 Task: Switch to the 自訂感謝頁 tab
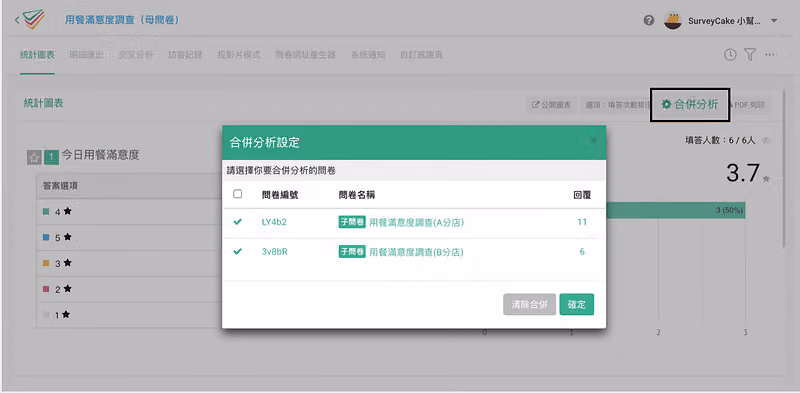pyautogui.click(x=421, y=55)
